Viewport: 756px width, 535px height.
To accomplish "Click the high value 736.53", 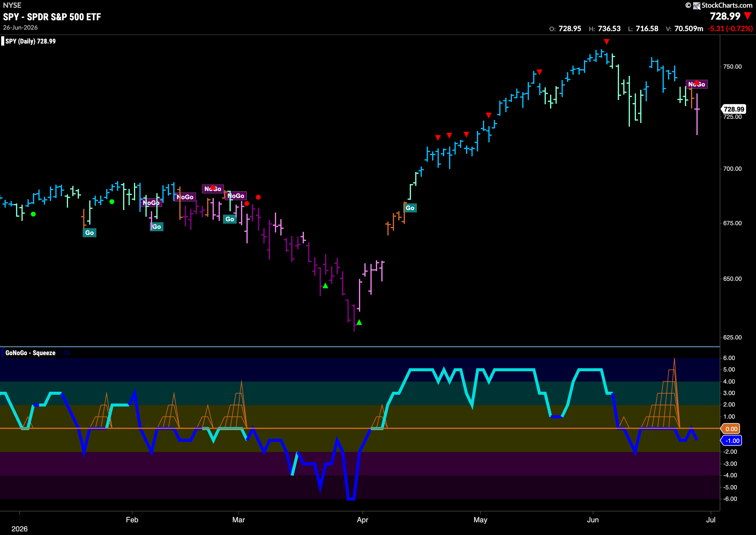I will [x=609, y=29].
